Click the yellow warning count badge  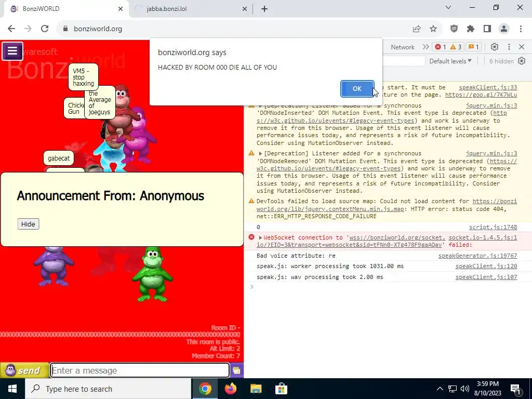(456, 47)
